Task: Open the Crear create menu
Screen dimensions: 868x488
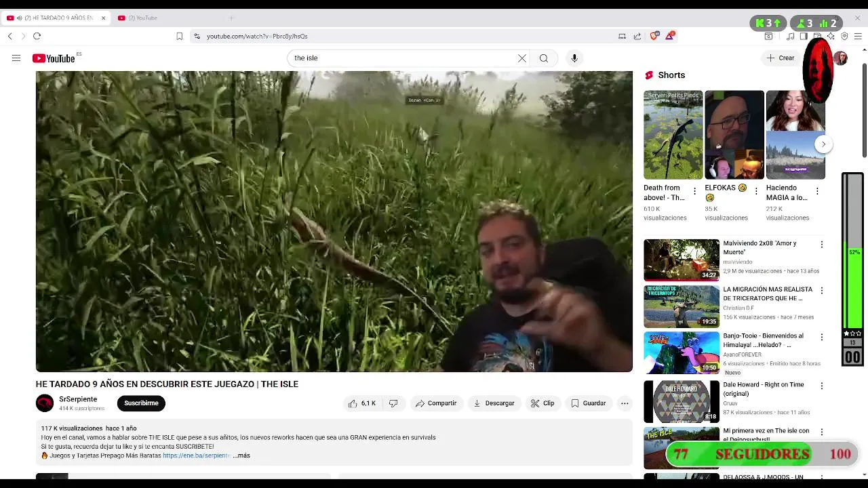Action: pyautogui.click(x=781, y=58)
